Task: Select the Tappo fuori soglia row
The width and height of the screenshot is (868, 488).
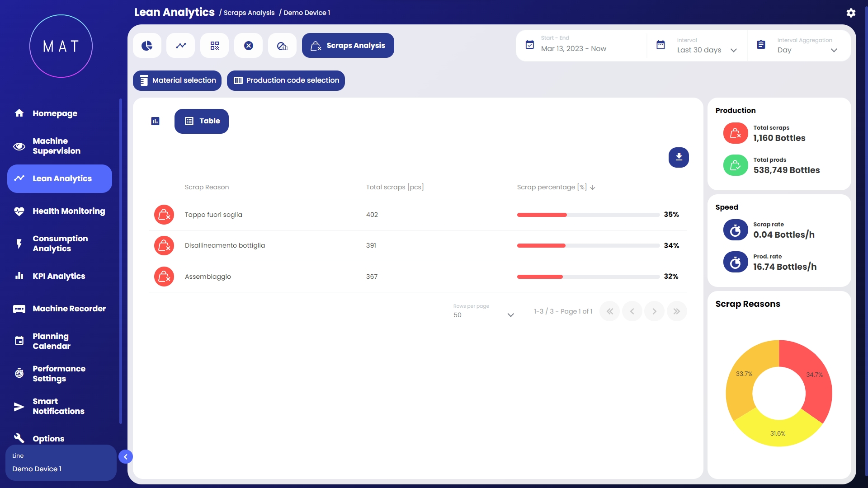Action: [213, 215]
